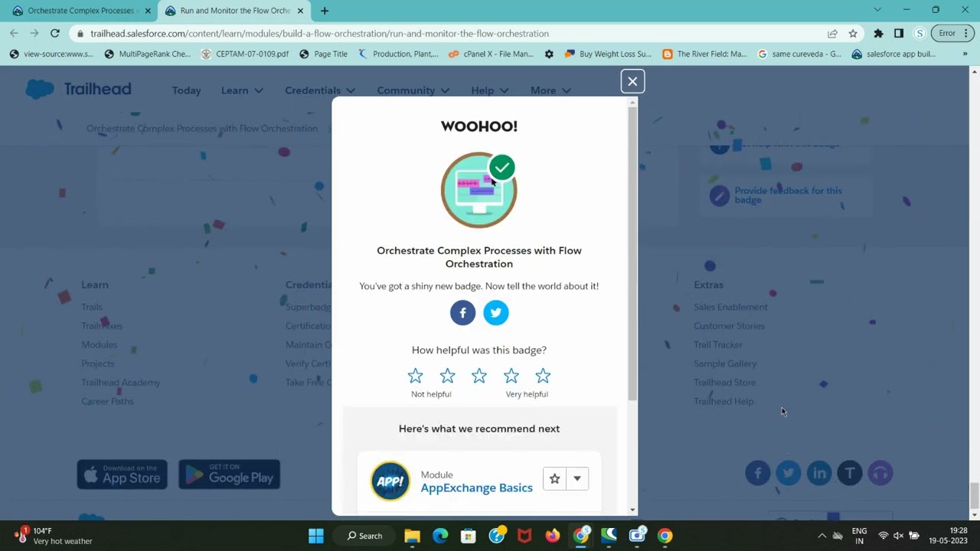Expand the Credentials navigation menu

320,90
